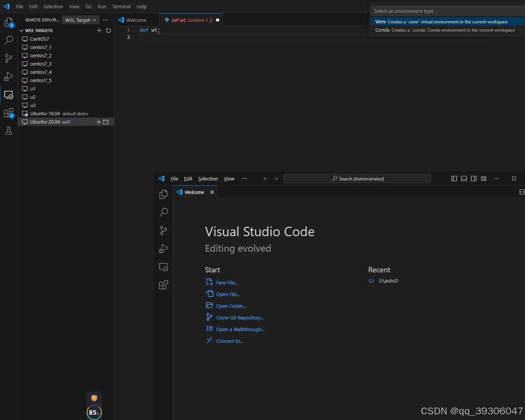The width and height of the screenshot is (525, 420).
Task: Toggle the bottom panel in the inner window
Action: (464, 179)
